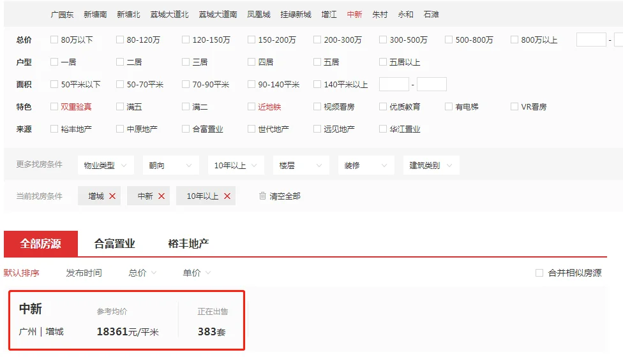Screen dimensions: 623x364
Task: Choose the 凤凰城 area
Action: (259, 14)
